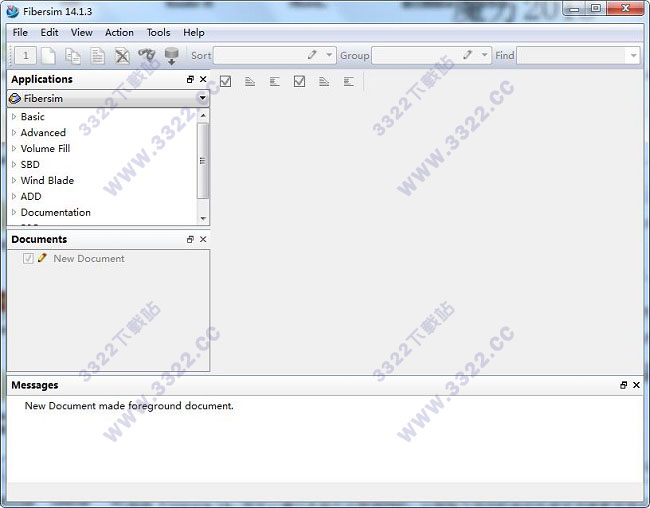Click the pencil edit icon in Sort field

(x=312, y=55)
